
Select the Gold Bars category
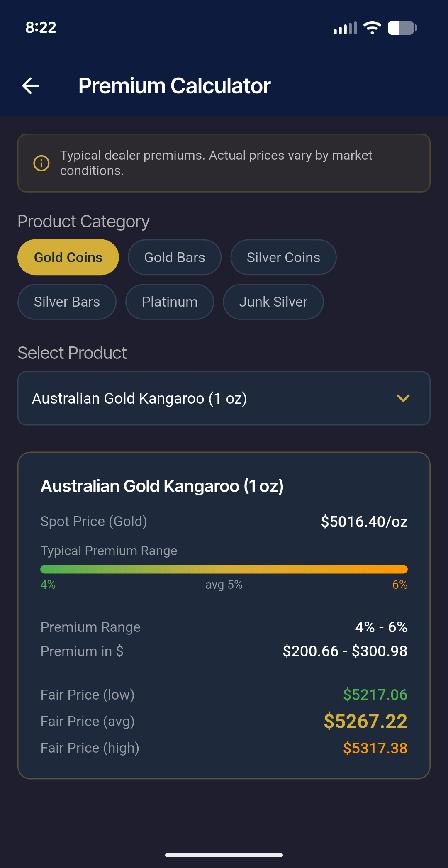174,257
